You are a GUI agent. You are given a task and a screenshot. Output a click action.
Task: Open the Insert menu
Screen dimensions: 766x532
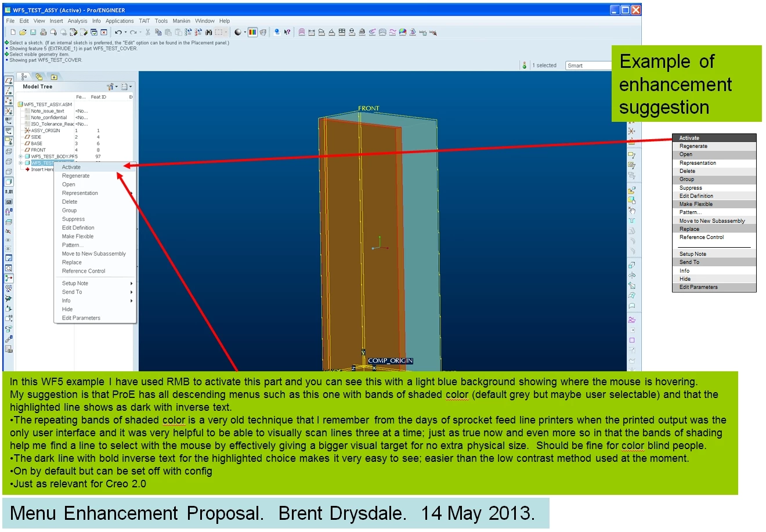(x=56, y=21)
